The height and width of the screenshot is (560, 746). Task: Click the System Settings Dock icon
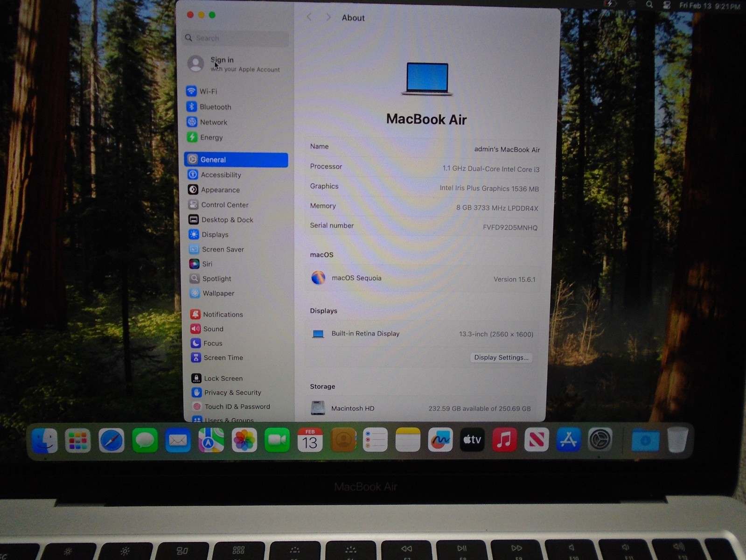pyautogui.click(x=600, y=440)
